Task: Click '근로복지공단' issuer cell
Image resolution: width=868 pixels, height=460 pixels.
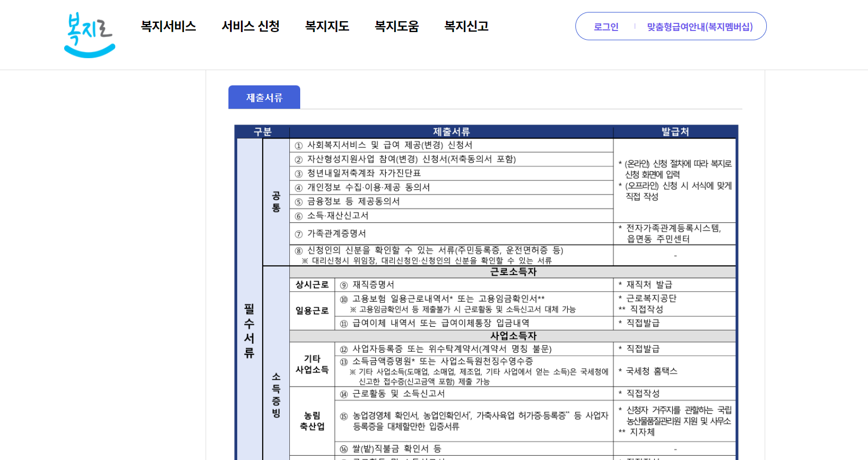Action: click(675, 304)
